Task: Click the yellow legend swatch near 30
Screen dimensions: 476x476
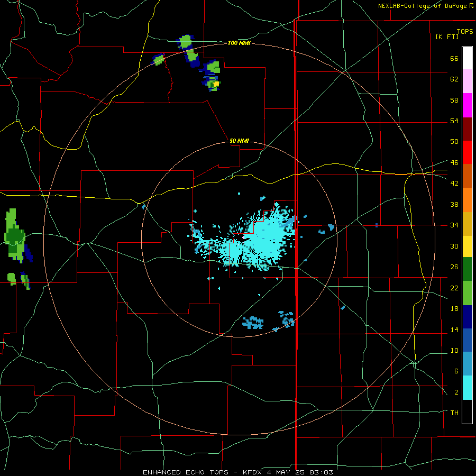Action: point(467,246)
